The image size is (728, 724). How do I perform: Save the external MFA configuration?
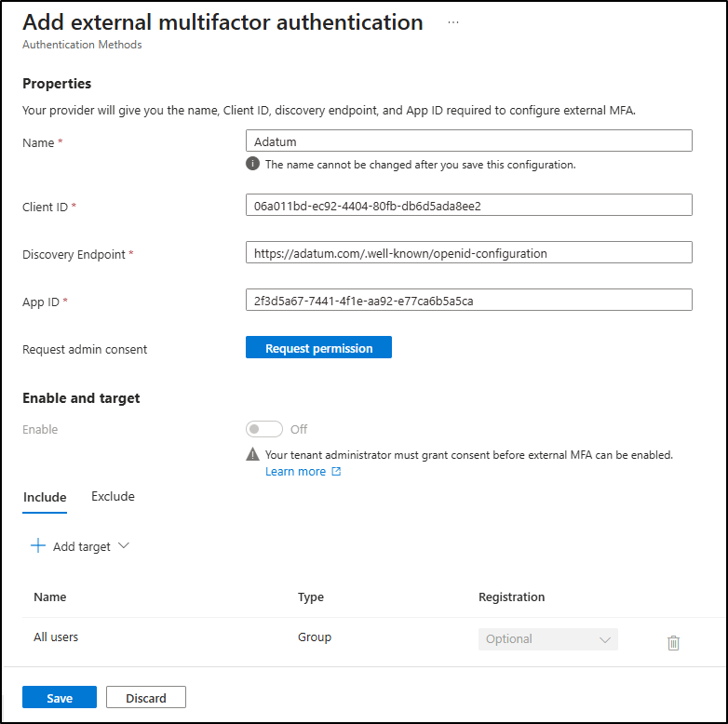coord(60,698)
